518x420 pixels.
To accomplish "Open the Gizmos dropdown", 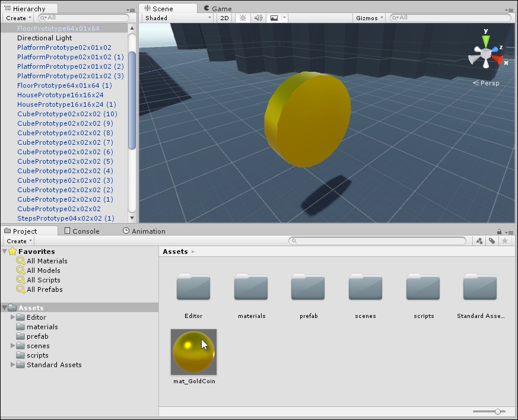I will (368, 18).
